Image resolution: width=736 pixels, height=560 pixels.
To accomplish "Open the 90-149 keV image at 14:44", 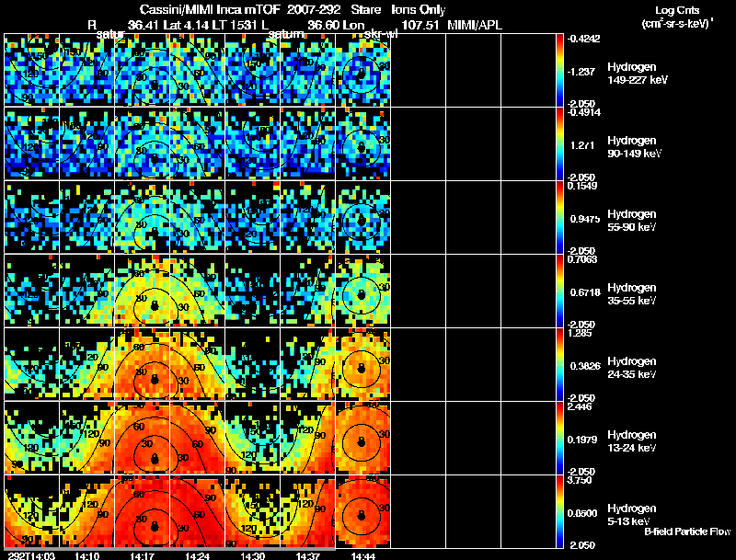I will coord(362,143).
